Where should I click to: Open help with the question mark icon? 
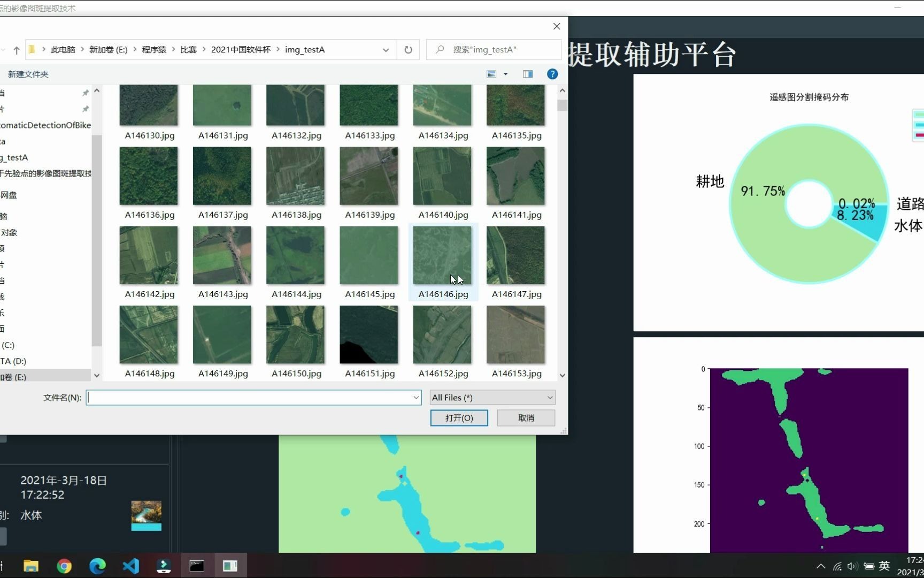tap(552, 74)
